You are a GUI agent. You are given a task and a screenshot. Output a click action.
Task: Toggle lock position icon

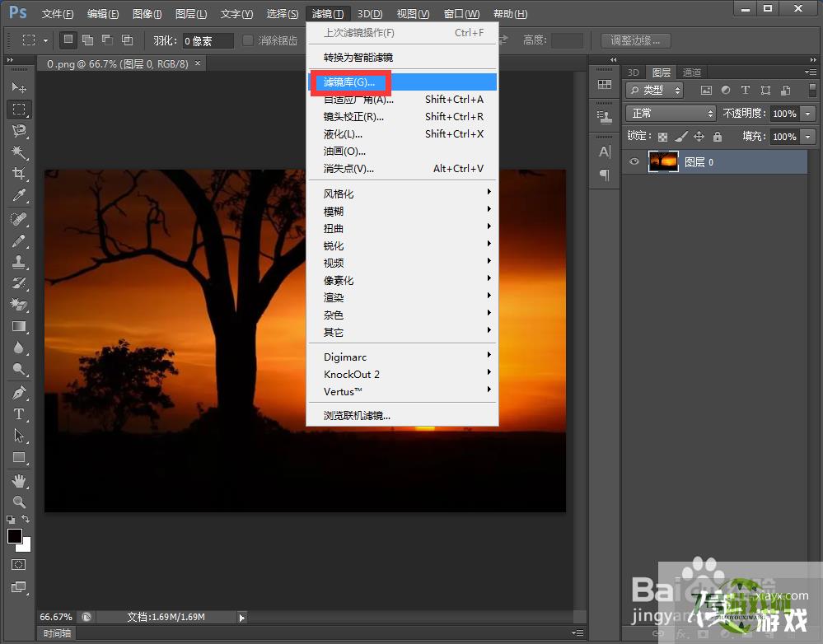699,137
